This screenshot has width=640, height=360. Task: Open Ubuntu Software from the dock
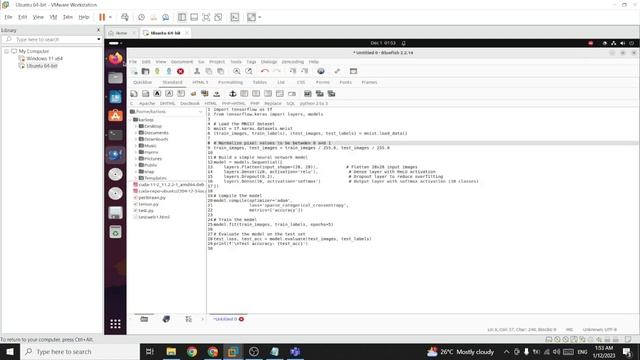[x=116, y=116]
